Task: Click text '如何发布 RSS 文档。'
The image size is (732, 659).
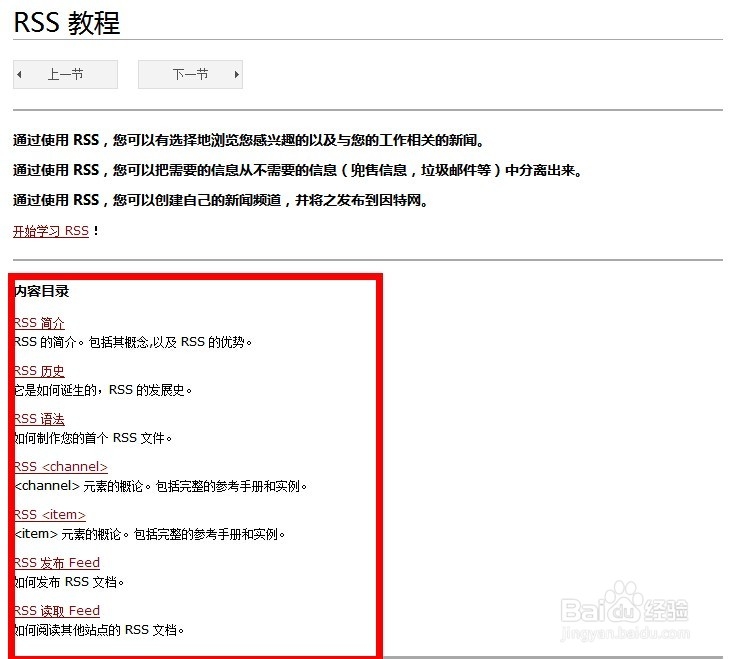Action: pos(69,582)
